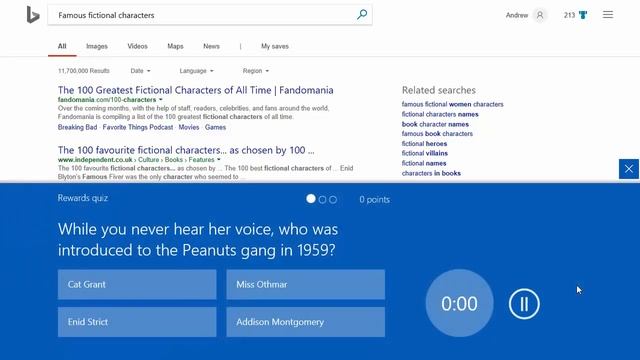Open the Andrew account profile icon
This screenshot has height=360, width=640.
point(540,15)
